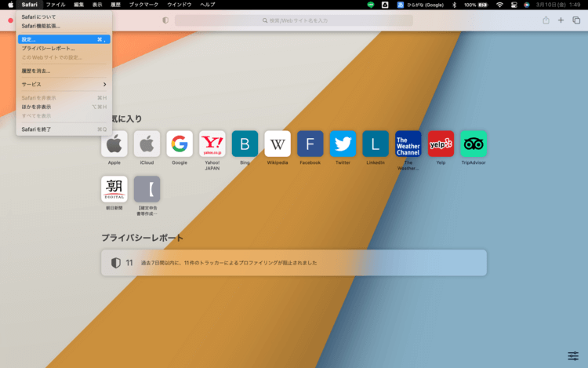Show the tab overview icon
The image size is (588, 368).
click(576, 20)
